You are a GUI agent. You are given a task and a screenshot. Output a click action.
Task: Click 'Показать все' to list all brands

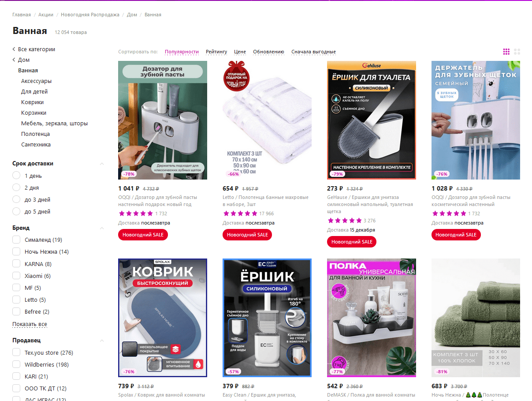(x=30, y=324)
